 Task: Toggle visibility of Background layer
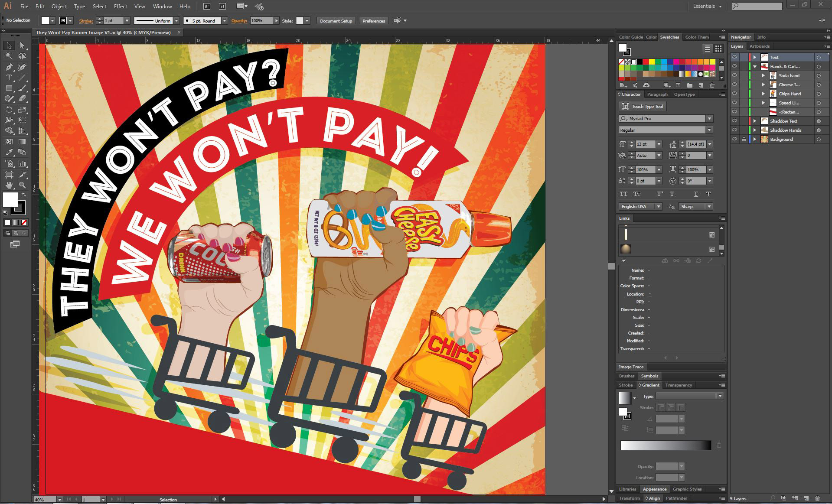pyautogui.click(x=734, y=139)
